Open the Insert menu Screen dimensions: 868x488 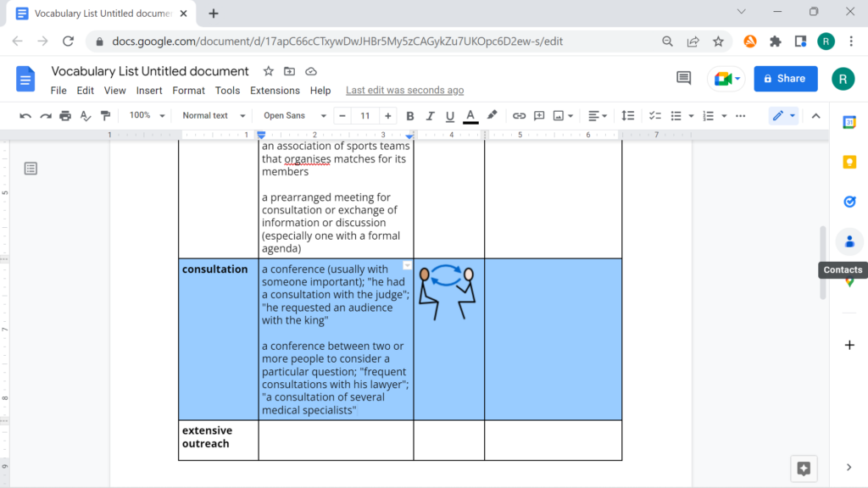149,91
